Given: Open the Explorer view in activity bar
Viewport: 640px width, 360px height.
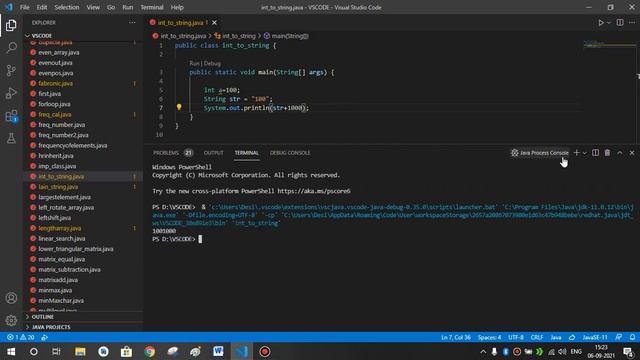Looking at the screenshot, I should (11, 25).
